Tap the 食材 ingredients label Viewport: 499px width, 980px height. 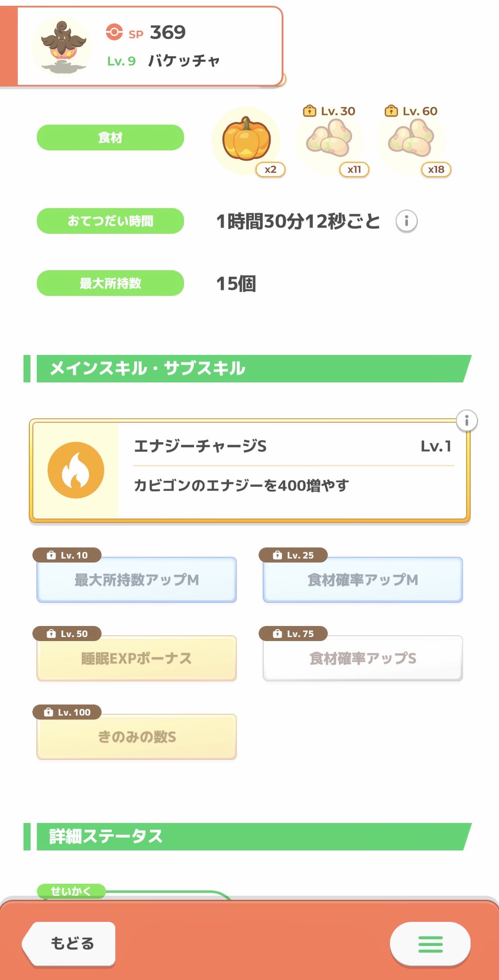[110, 138]
